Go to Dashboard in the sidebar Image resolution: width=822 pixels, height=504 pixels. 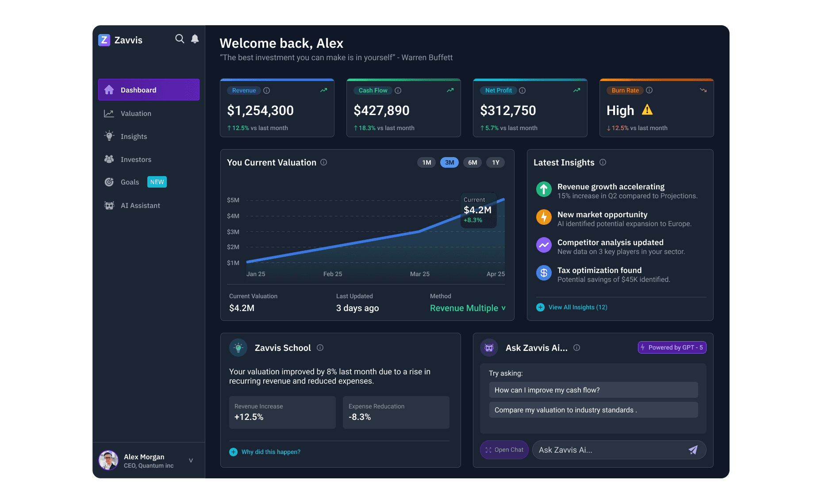149,90
